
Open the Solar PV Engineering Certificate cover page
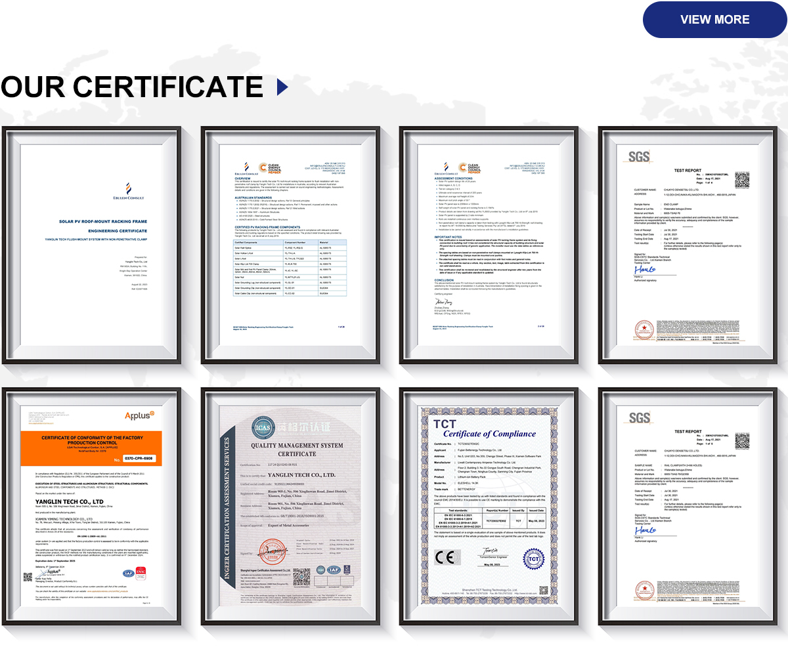[x=91, y=245]
